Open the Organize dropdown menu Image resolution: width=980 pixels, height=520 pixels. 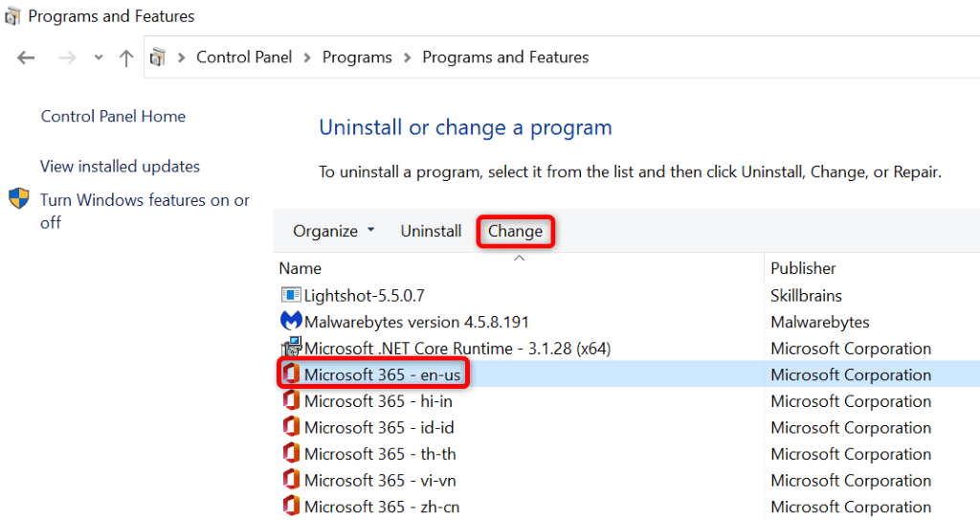click(x=334, y=231)
